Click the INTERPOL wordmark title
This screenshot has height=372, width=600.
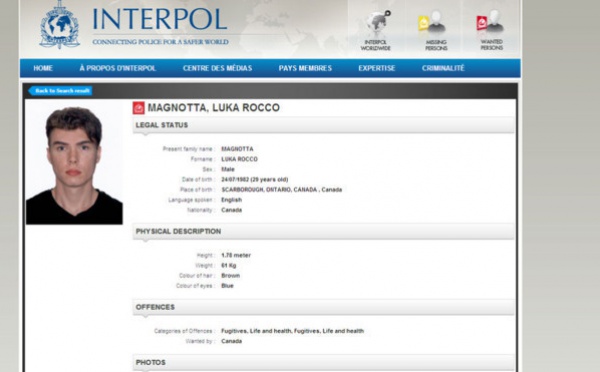(x=160, y=19)
